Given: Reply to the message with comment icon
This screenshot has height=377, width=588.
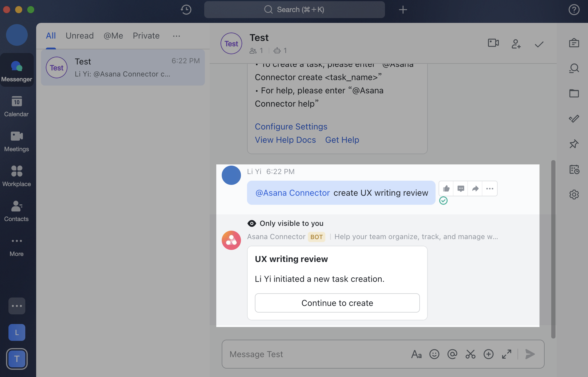Looking at the screenshot, I should point(461,189).
